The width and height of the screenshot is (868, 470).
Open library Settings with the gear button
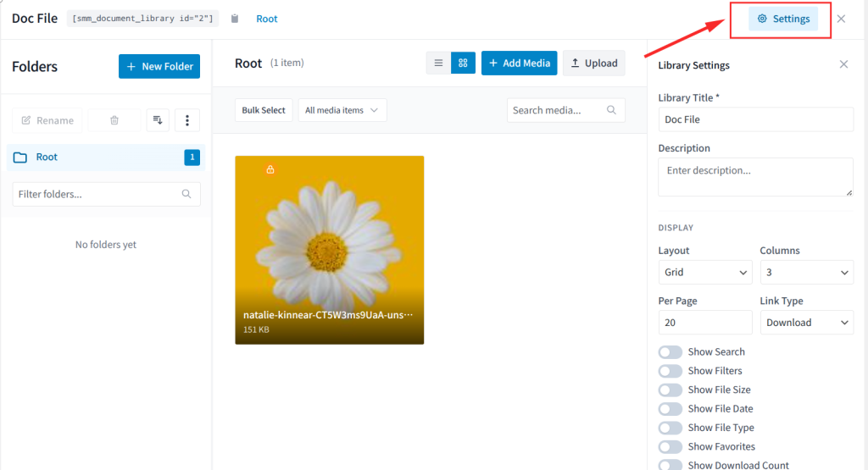tap(782, 19)
